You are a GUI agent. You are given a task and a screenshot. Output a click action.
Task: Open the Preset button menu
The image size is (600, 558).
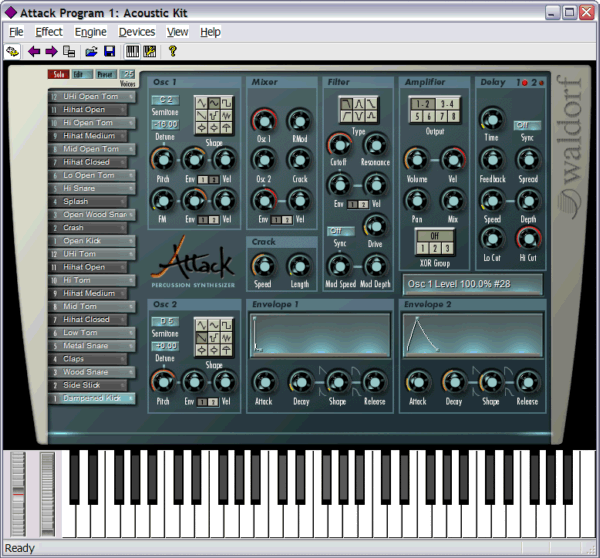click(105, 74)
